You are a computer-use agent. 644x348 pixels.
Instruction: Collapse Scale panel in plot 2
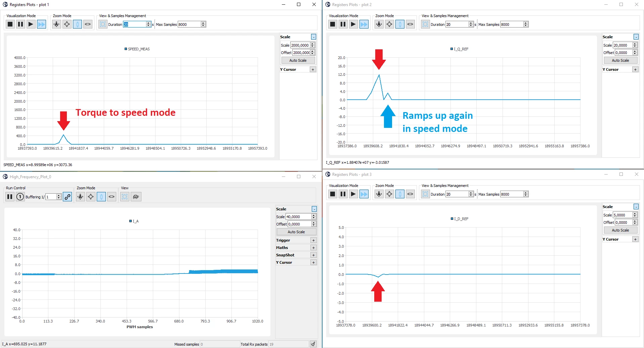pyautogui.click(x=636, y=37)
